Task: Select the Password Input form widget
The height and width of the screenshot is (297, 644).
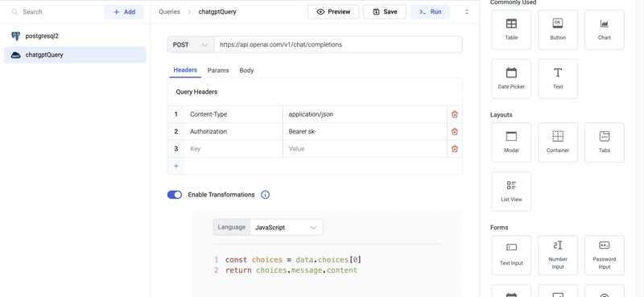Action: click(x=605, y=255)
